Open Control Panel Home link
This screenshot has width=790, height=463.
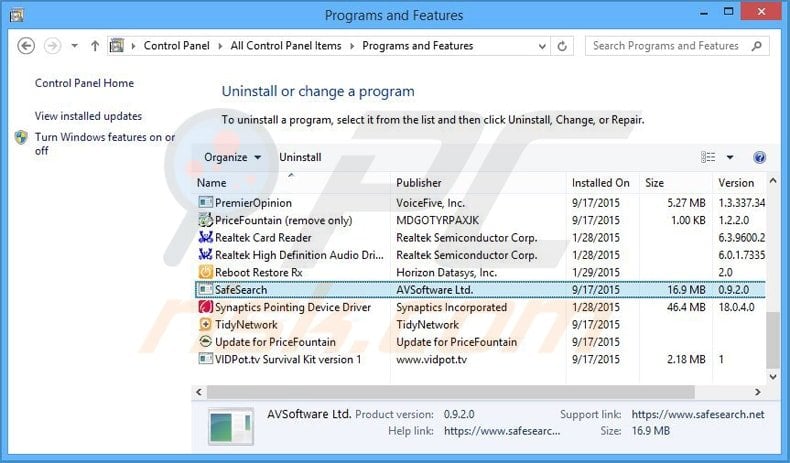pyautogui.click(x=84, y=83)
